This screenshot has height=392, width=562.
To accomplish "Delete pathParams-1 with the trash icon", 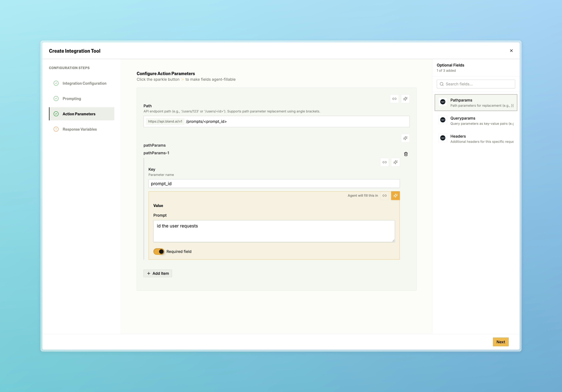I will 406,154.
